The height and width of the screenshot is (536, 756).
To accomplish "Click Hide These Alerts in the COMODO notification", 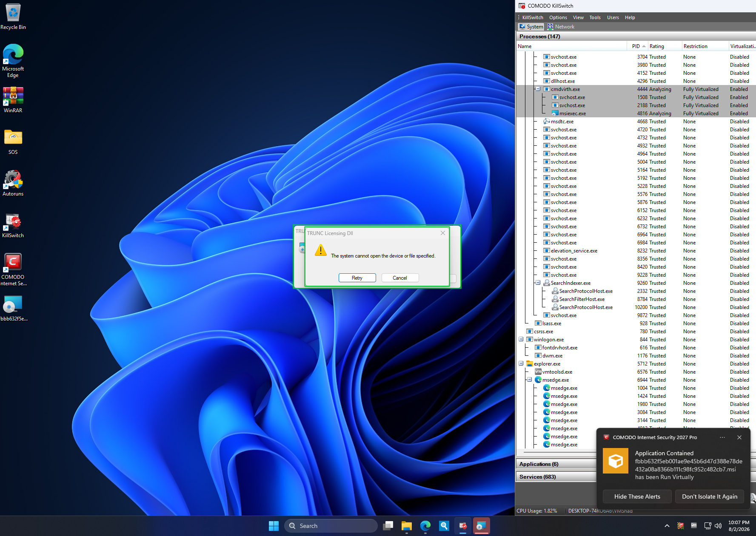I will point(637,496).
